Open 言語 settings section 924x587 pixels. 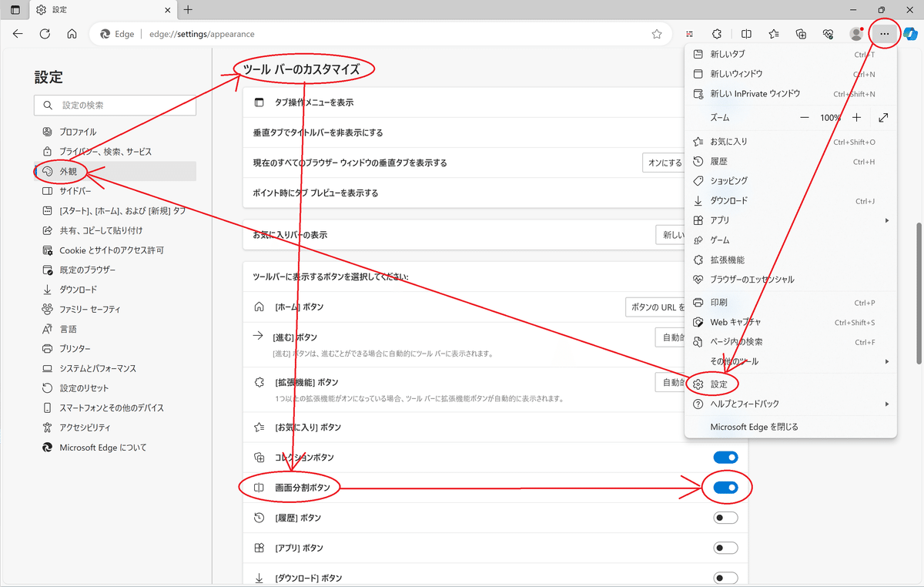115,329
